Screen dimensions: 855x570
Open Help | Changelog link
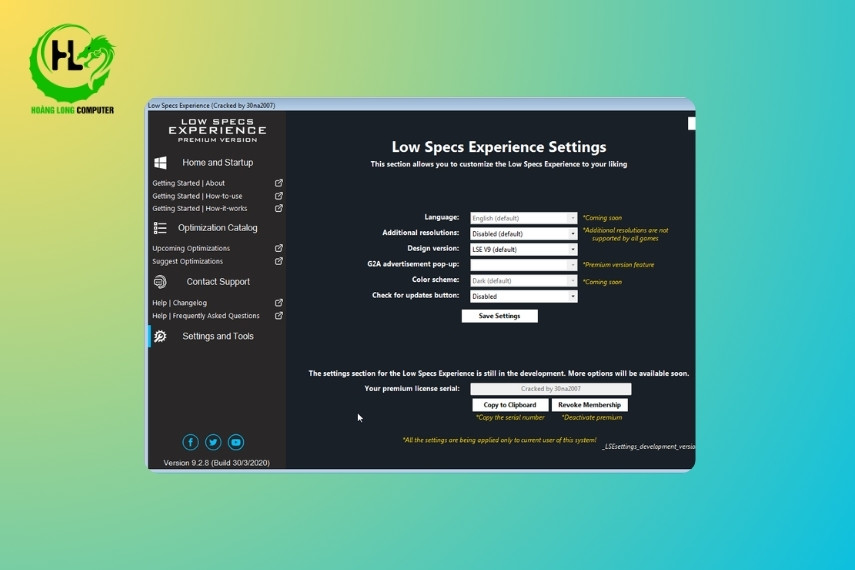pyautogui.click(x=179, y=303)
